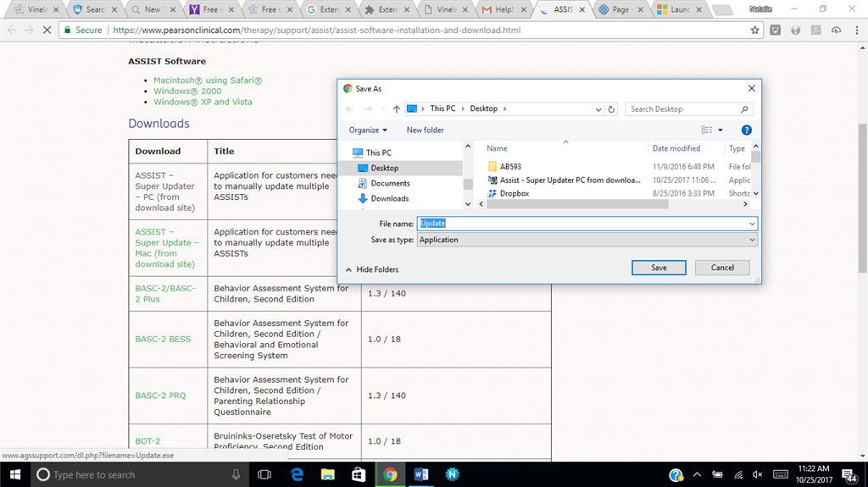Open the Windows 2000 instructions link
This screenshot has width=868, height=487.
[x=187, y=91]
